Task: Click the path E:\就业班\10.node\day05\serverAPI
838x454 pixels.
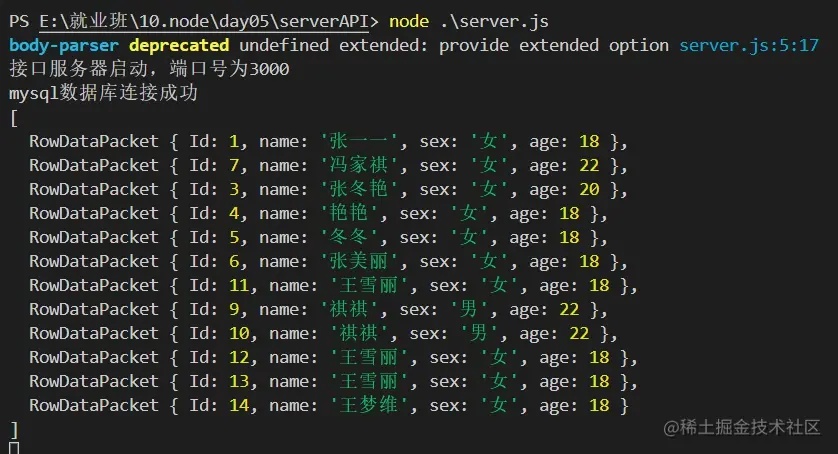Action: click(x=204, y=21)
